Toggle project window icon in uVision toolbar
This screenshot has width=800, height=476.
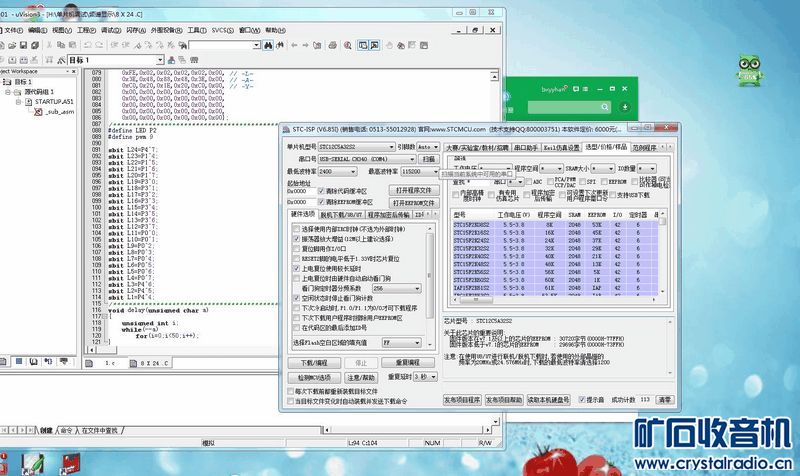(x=363, y=45)
